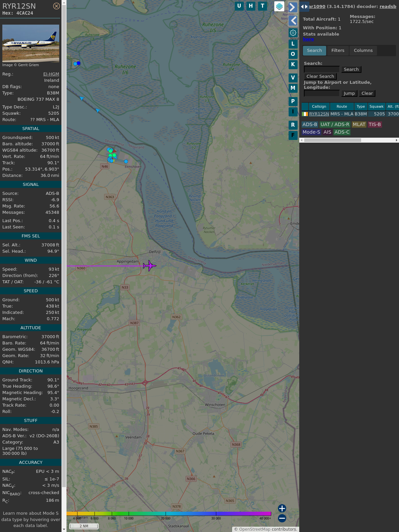Open the EI-HGM registration link
The image size is (399, 532).
51,74
